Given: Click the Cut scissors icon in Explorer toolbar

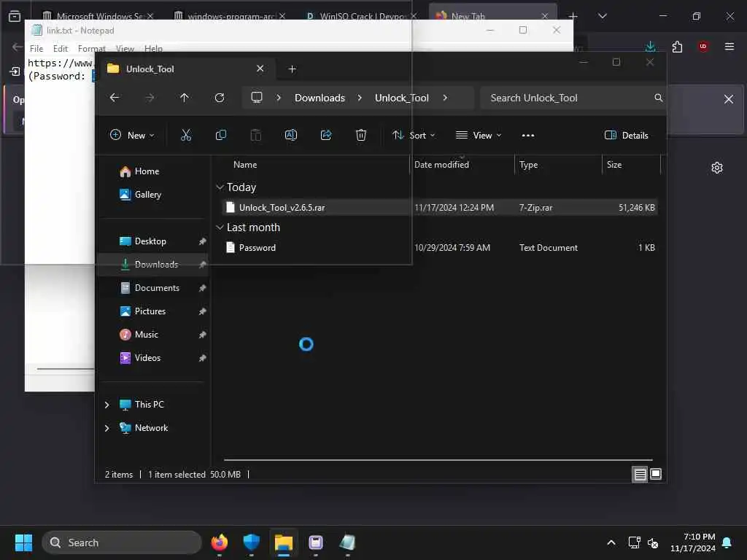Looking at the screenshot, I should pos(186,135).
